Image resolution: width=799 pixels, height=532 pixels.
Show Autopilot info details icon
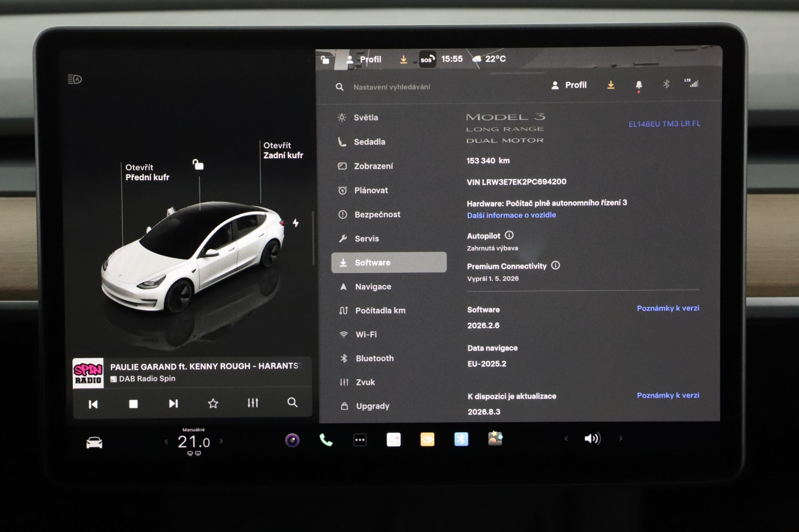509,235
